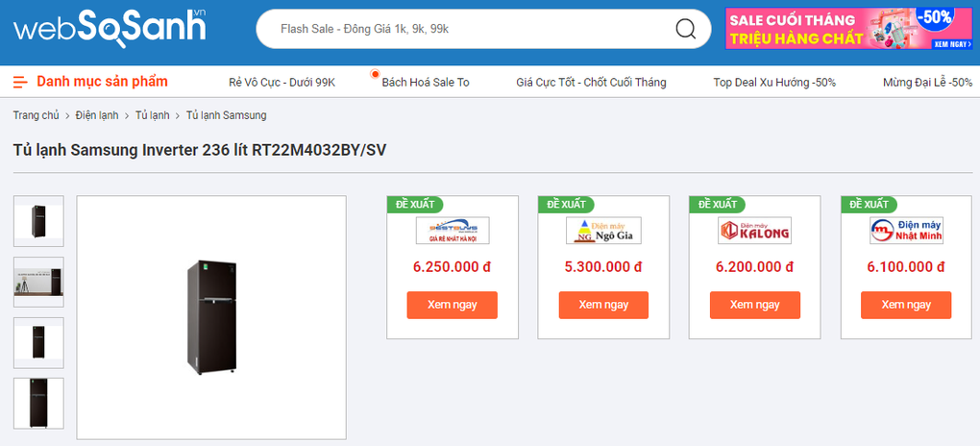
Task: Click the Flash Sale search input field
Action: (x=483, y=29)
